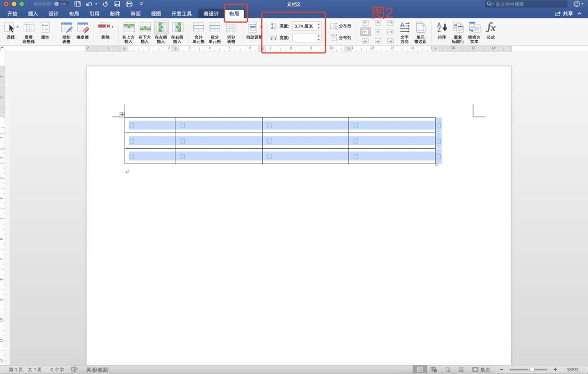
Task: Select the align top-center cell option
Action: coord(378,23)
